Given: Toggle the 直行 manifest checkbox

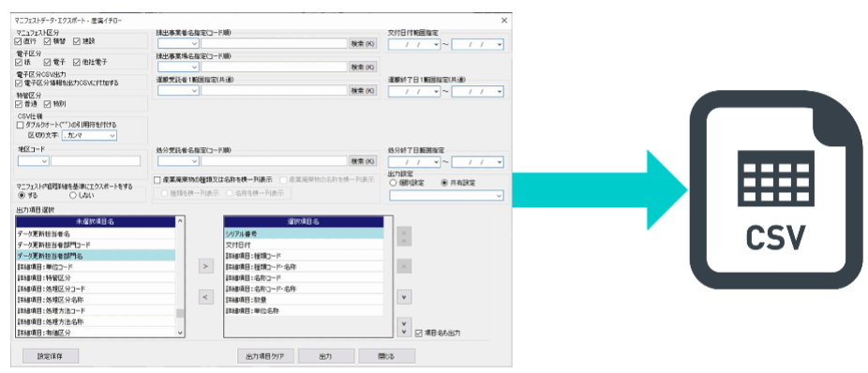Looking at the screenshot, I should coord(19,41).
